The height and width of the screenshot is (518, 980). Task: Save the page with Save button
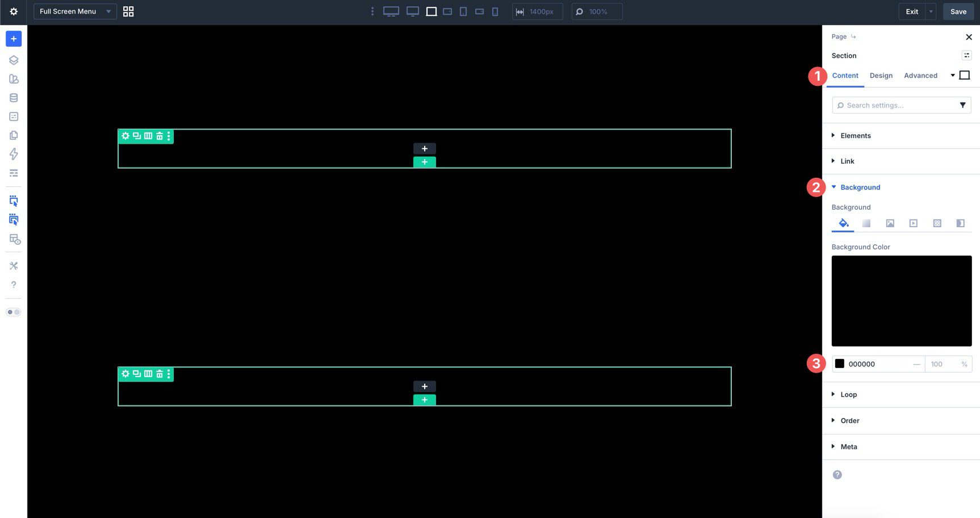point(958,11)
